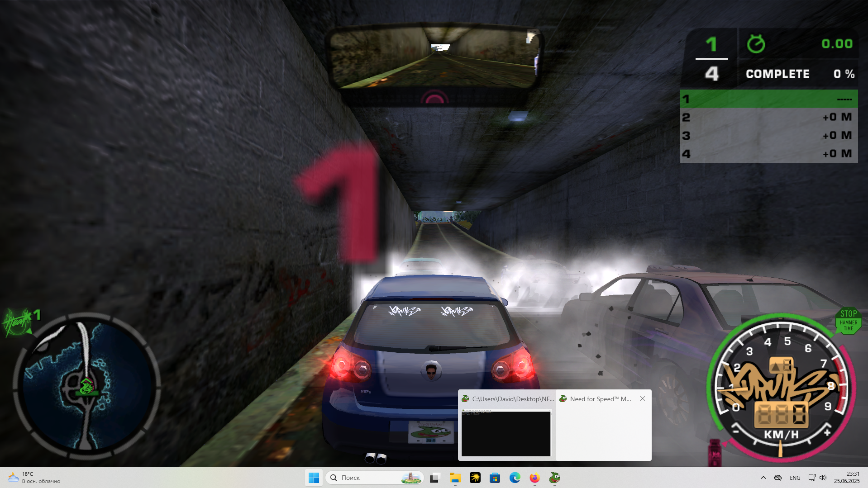
Task: Click the digital speed readout on the speedometer
Action: point(781,414)
